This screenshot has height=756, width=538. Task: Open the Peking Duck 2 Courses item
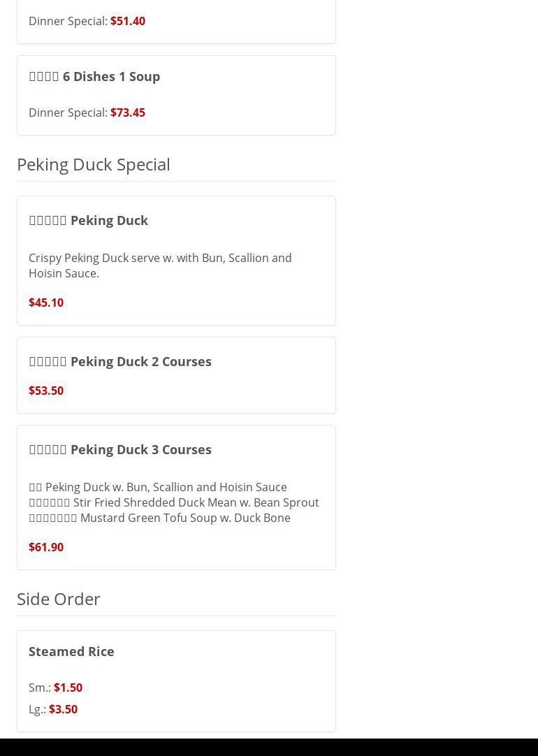[120, 361]
